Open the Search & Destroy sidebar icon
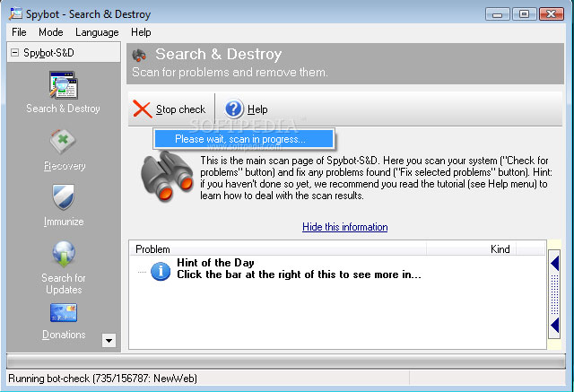Screen dimensions: 574x392 point(64,85)
